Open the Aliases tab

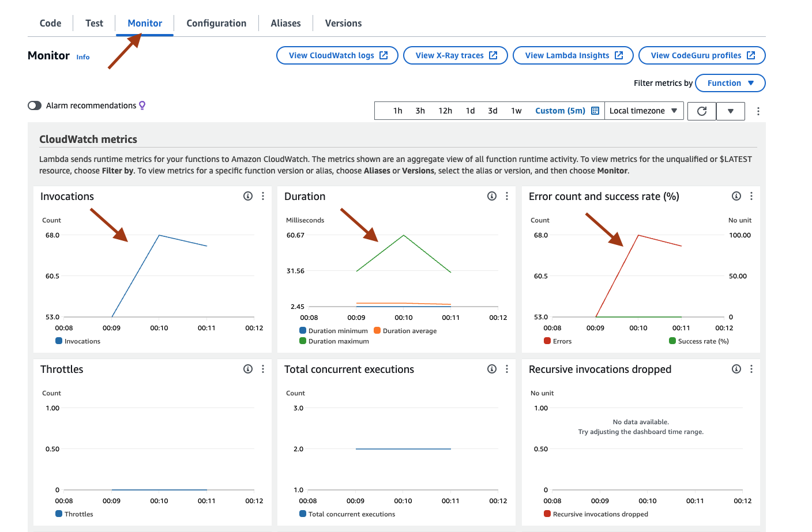coord(285,23)
